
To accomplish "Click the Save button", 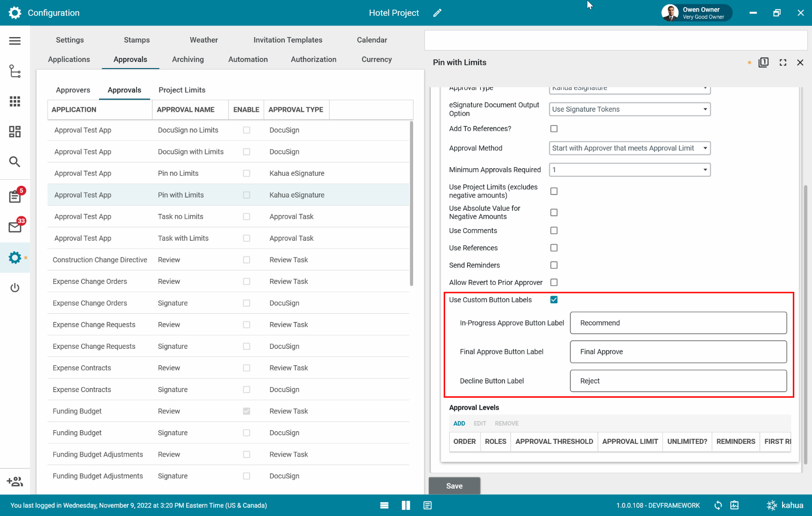I will click(x=454, y=486).
